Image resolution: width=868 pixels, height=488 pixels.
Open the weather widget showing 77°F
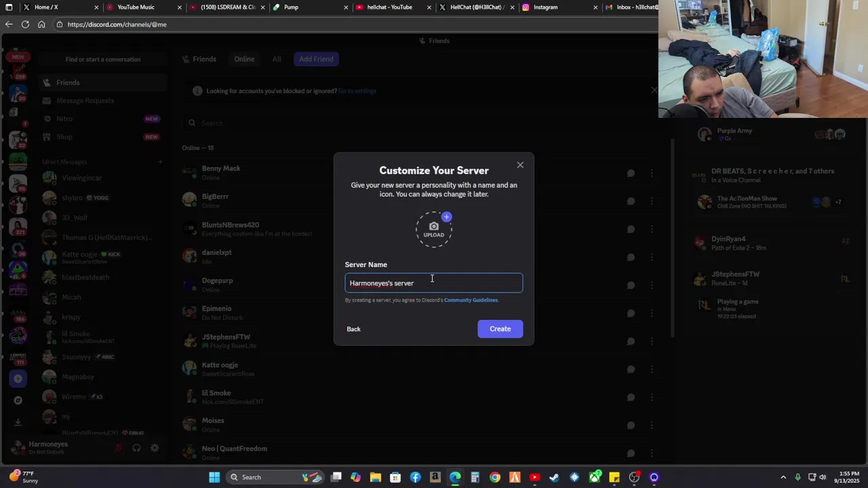coord(24,477)
